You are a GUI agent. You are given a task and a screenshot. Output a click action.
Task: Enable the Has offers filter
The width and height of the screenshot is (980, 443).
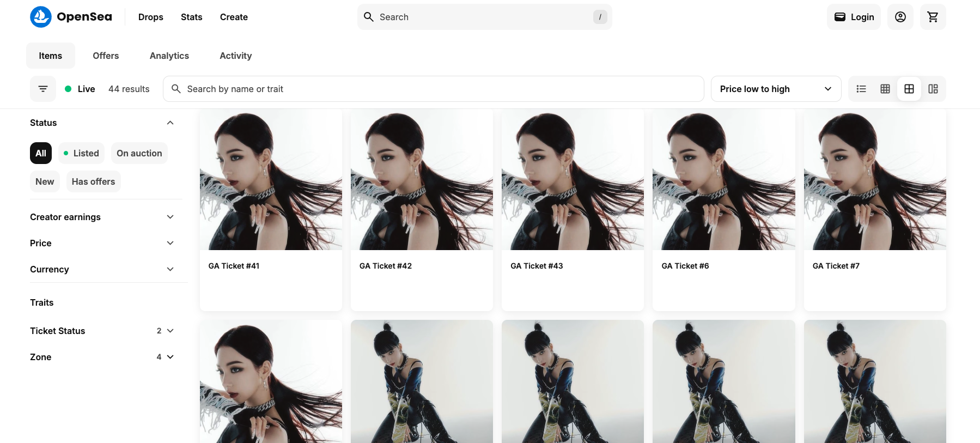[93, 181]
